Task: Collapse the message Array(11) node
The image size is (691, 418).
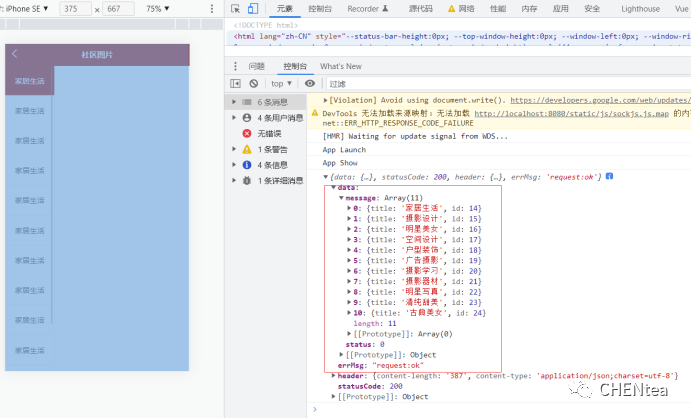Action: [342, 198]
